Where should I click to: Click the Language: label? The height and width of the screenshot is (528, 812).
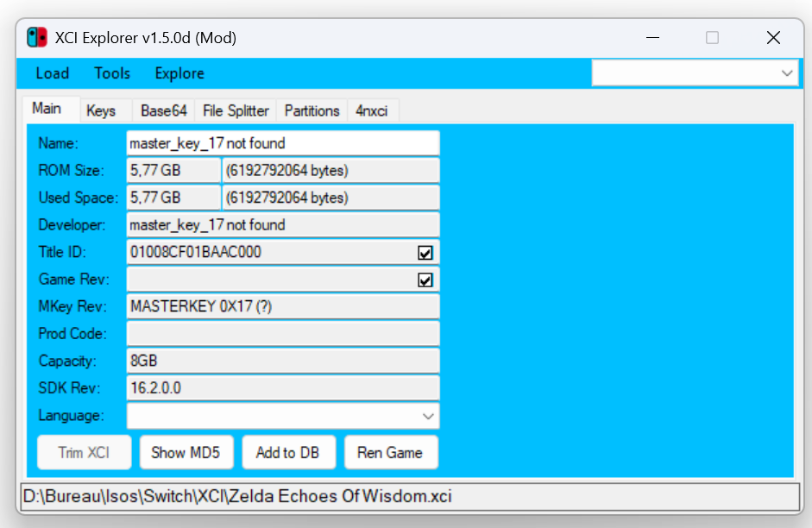click(x=72, y=415)
